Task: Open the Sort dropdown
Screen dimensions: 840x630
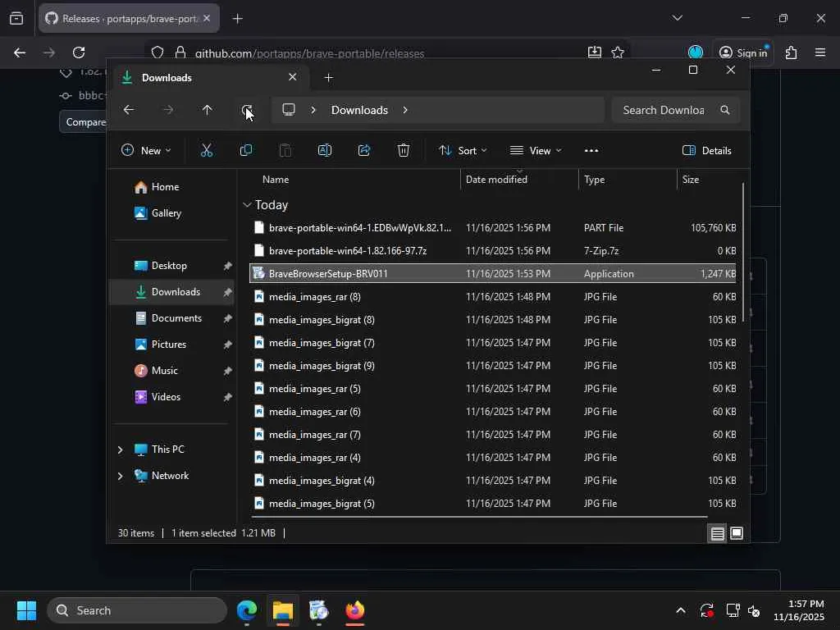Action: click(463, 151)
